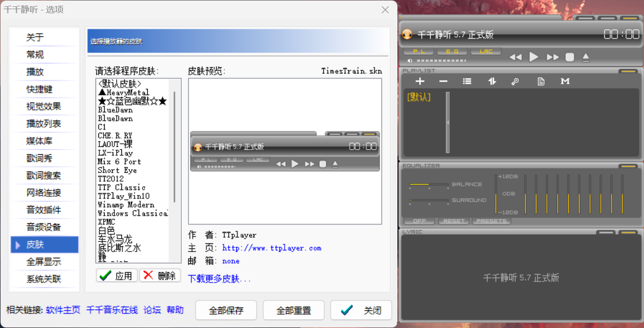Click the playlist file edit icon
Viewport: 644px width, 328px height.
541,81
